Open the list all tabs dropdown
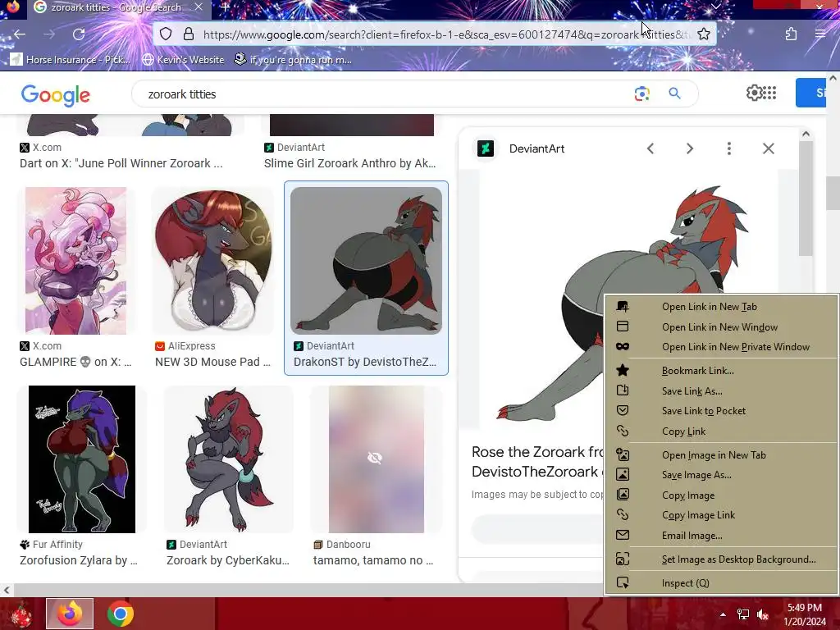 [715, 7]
